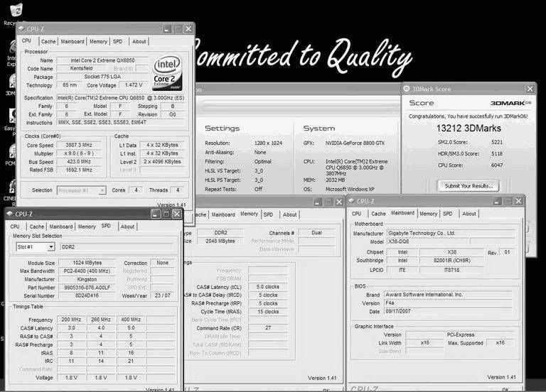Click the CPU-Z title bar icon in the CPU tab window
This screenshot has height=392, width=546.
click(x=21, y=29)
